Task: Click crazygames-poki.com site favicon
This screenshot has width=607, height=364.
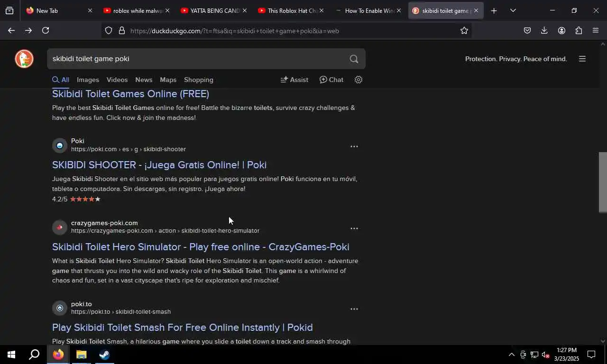Action: [x=60, y=227]
